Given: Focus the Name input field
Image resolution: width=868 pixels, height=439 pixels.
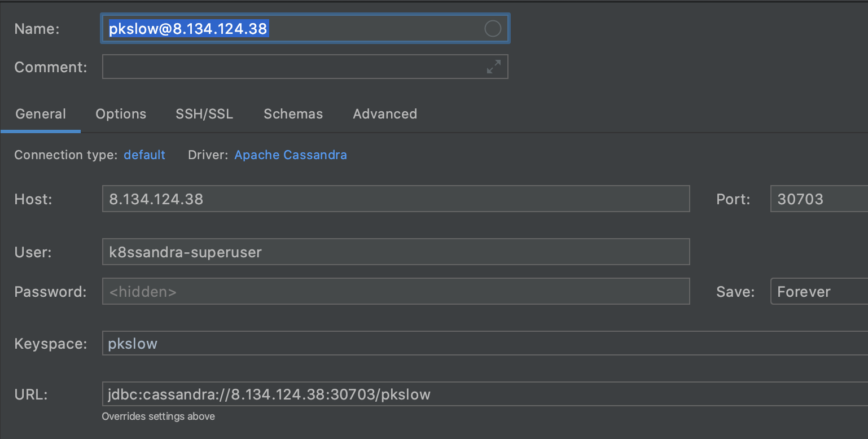Looking at the screenshot, I should (305, 29).
